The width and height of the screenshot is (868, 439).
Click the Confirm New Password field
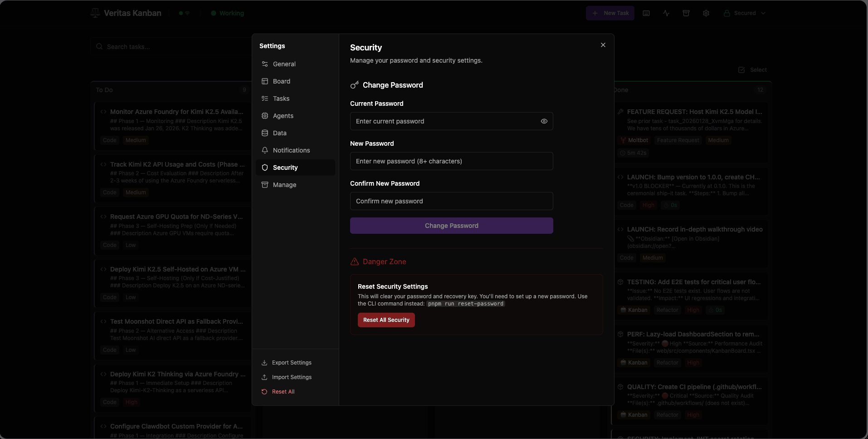pyautogui.click(x=451, y=201)
